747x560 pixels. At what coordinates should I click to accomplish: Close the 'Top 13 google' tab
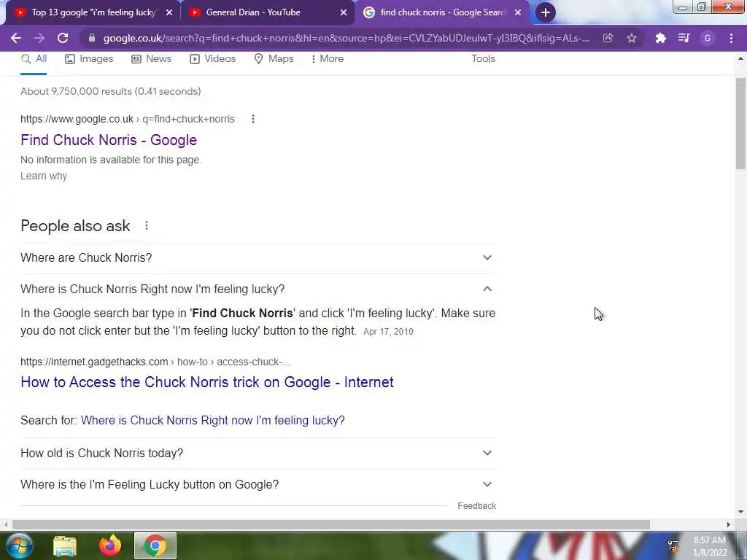(x=169, y=13)
